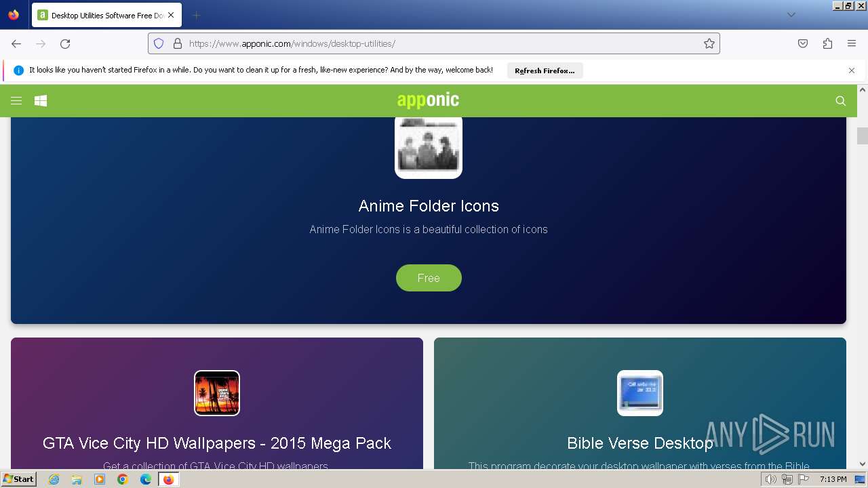The image size is (868, 488).
Task: Go back with Firefox back arrow
Action: click(16, 43)
